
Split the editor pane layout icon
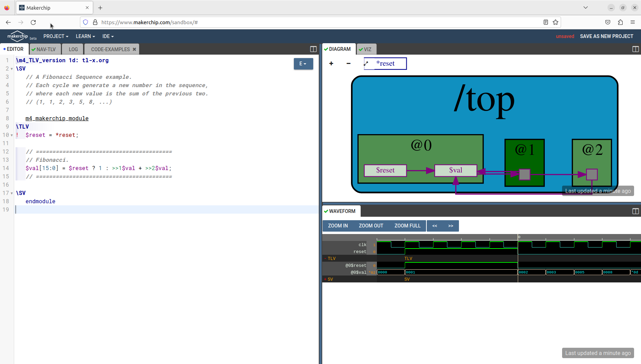pyautogui.click(x=313, y=49)
